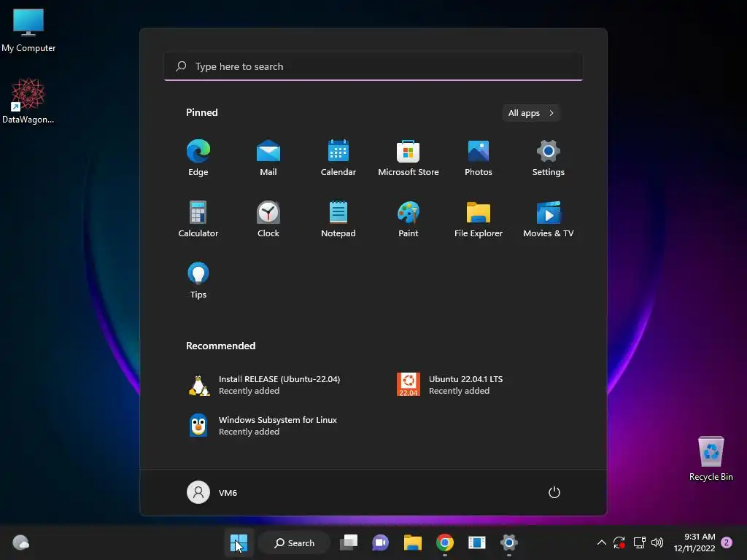Focus the Type here to search field
This screenshot has height=560, width=747.
pyautogui.click(x=373, y=66)
